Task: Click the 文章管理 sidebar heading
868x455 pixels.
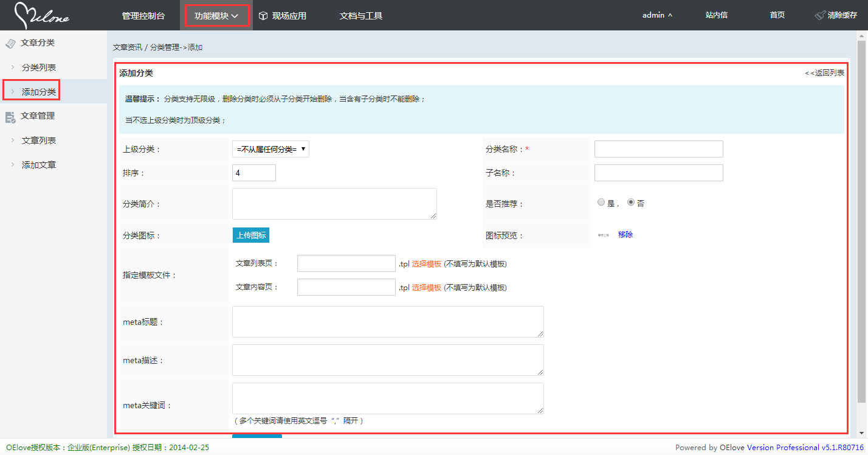Action: 38,116
